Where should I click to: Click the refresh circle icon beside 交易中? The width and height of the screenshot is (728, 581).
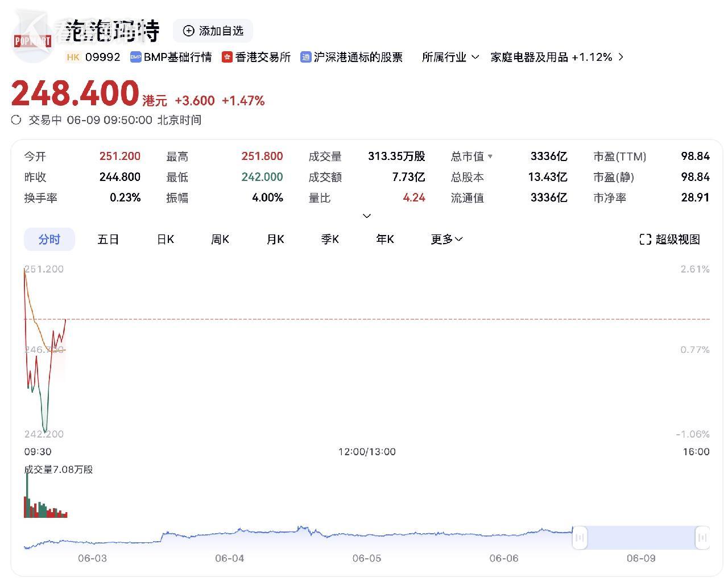click(x=16, y=120)
